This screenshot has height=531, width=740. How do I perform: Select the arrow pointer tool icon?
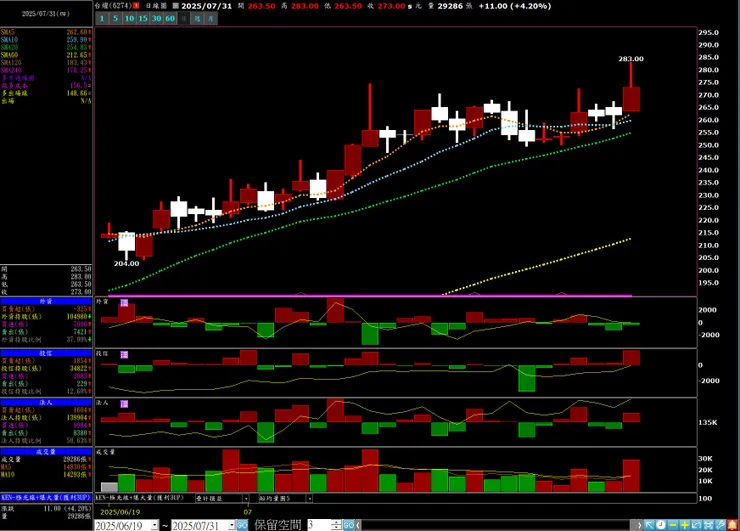point(649,525)
